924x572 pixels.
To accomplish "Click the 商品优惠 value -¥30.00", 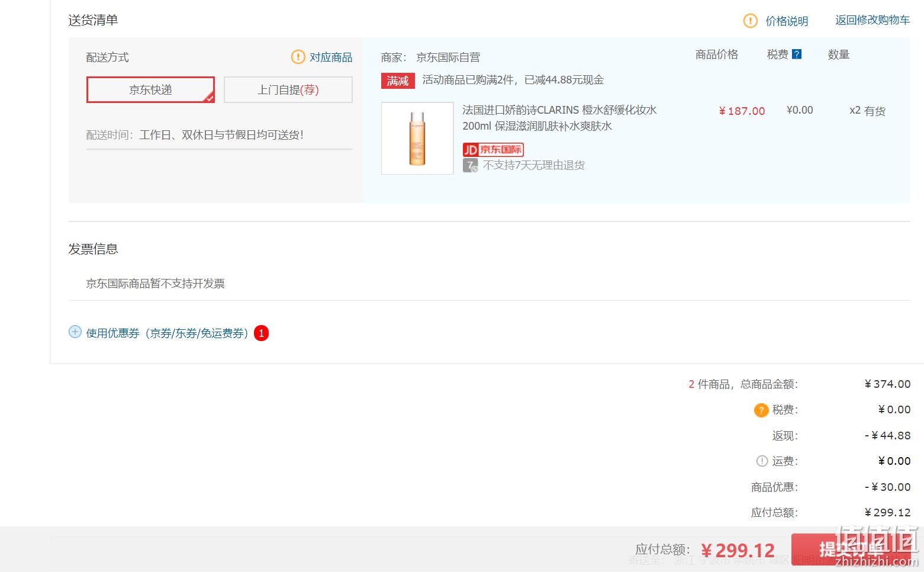I will tap(887, 487).
